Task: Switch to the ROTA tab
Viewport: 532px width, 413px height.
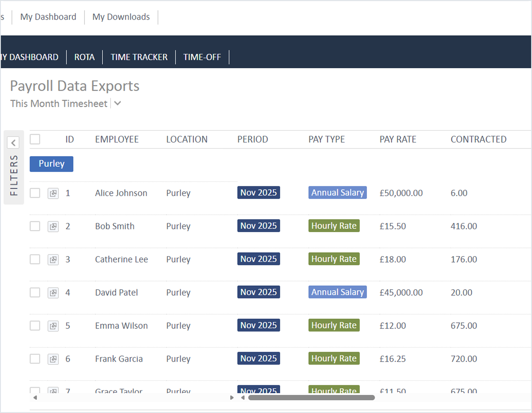Action: point(84,57)
